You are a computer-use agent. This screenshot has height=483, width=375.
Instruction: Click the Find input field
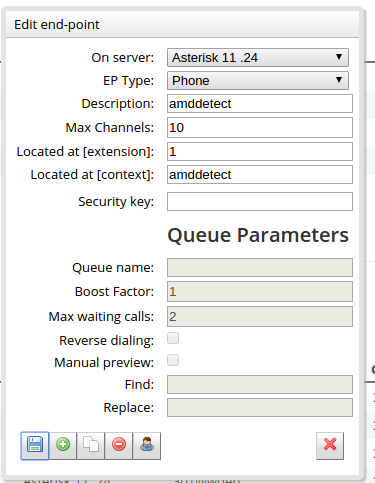(260, 385)
